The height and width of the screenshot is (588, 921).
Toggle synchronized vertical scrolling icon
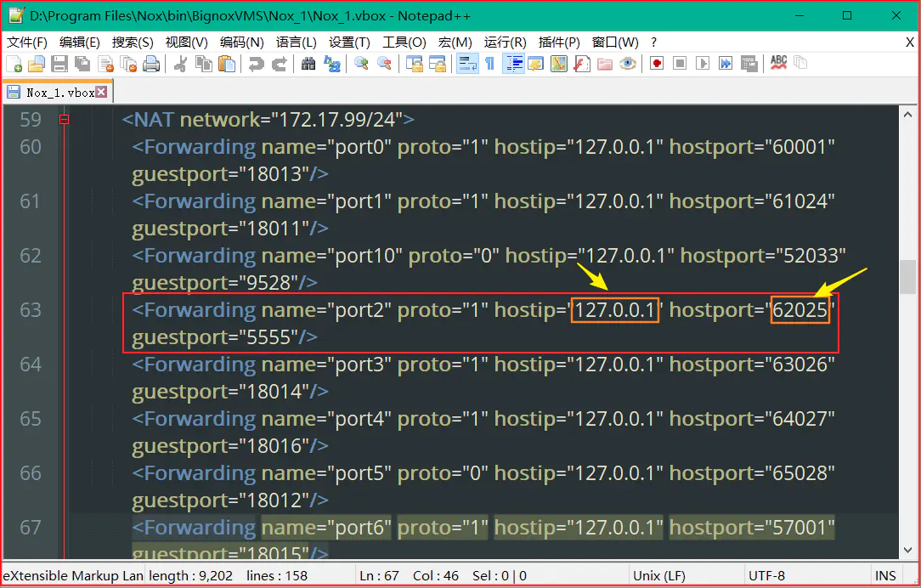415,64
